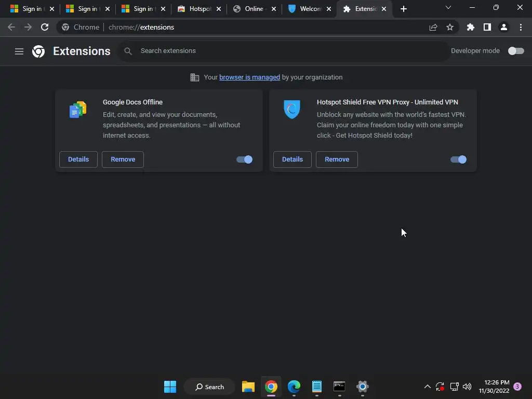
Task: Open Chrome's three-dot menu
Action: point(521,27)
